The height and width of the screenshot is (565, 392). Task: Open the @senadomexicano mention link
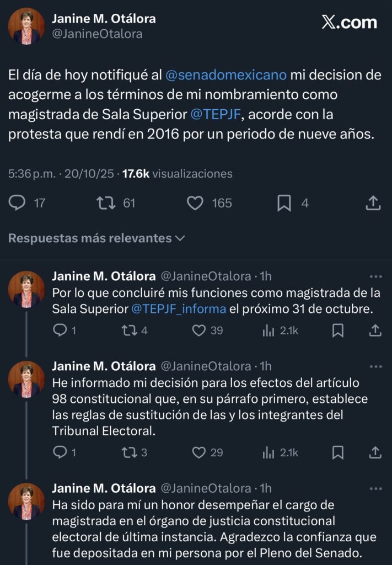tap(226, 74)
